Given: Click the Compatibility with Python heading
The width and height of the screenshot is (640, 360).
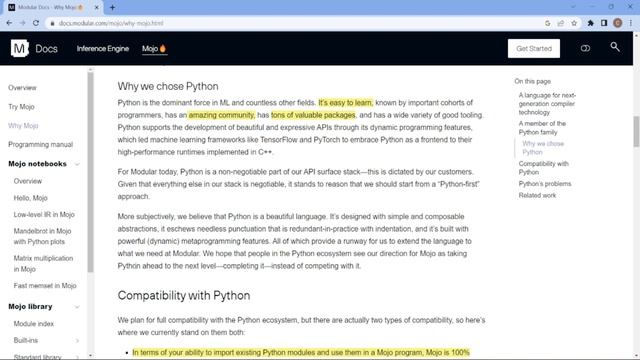Looking at the screenshot, I should tap(184, 296).
